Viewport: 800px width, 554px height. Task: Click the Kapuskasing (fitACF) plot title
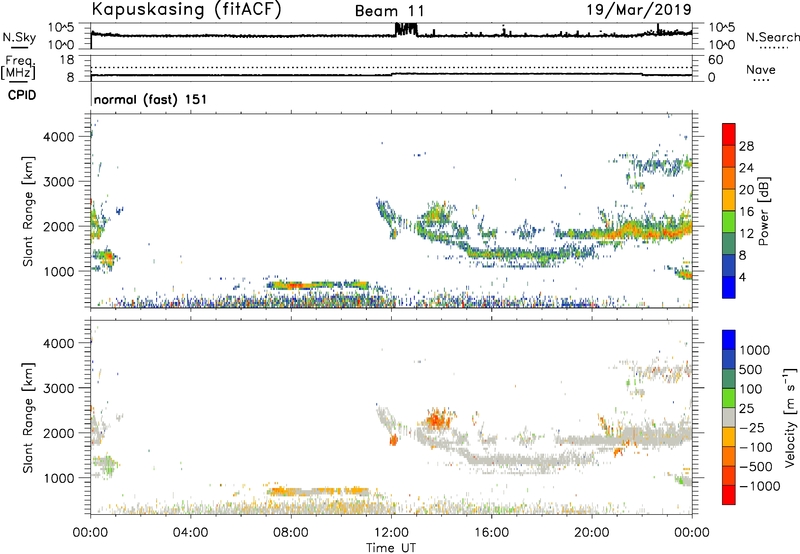tap(186, 10)
